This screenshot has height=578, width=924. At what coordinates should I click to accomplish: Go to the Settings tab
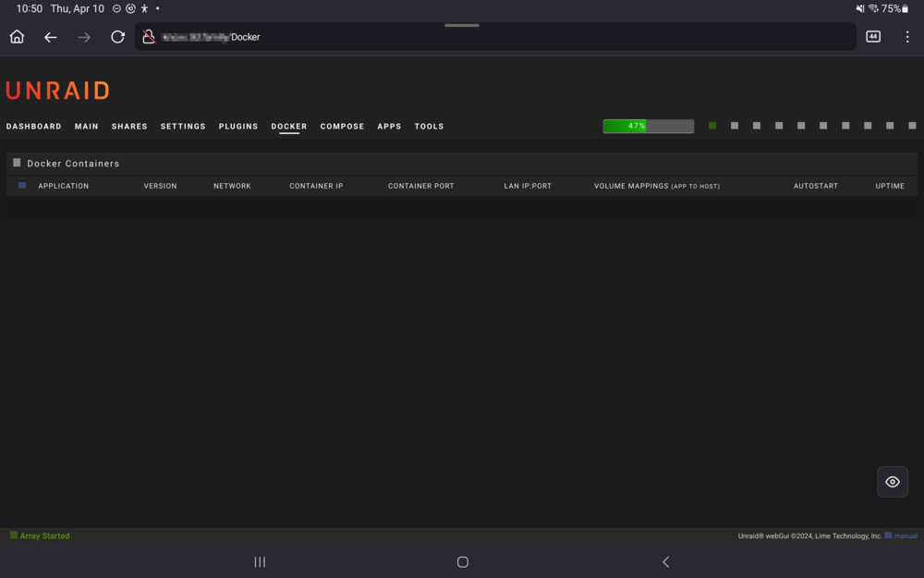click(183, 126)
